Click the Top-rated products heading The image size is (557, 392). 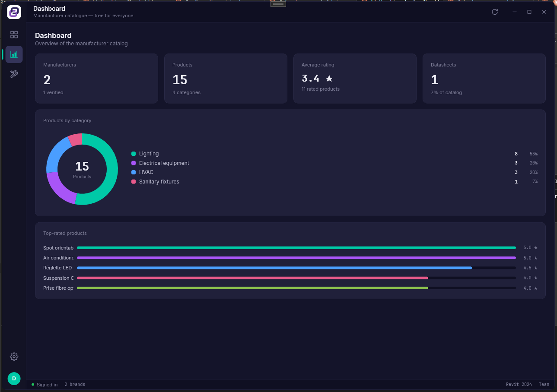click(65, 233)
